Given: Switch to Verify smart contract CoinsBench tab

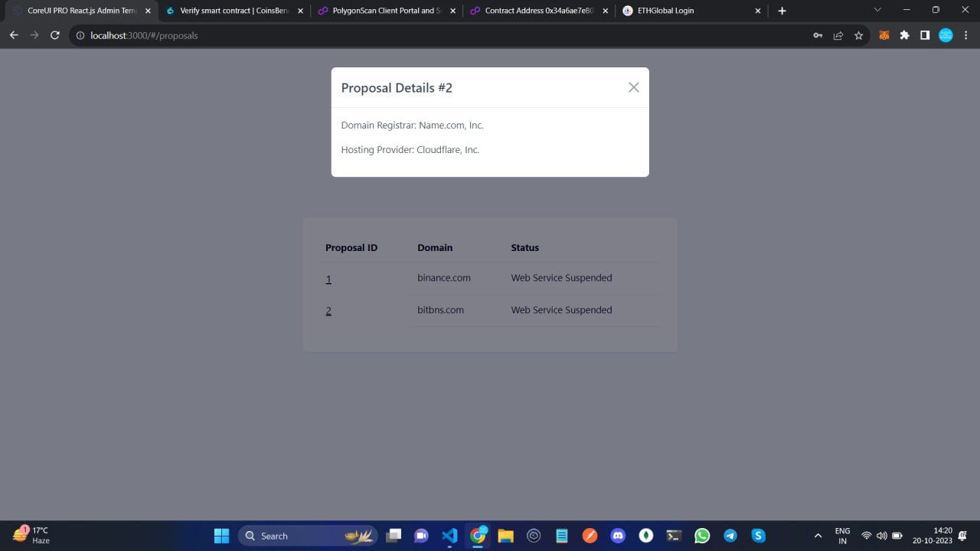Looking at the screenshot, I should click(x=234, y=11).
